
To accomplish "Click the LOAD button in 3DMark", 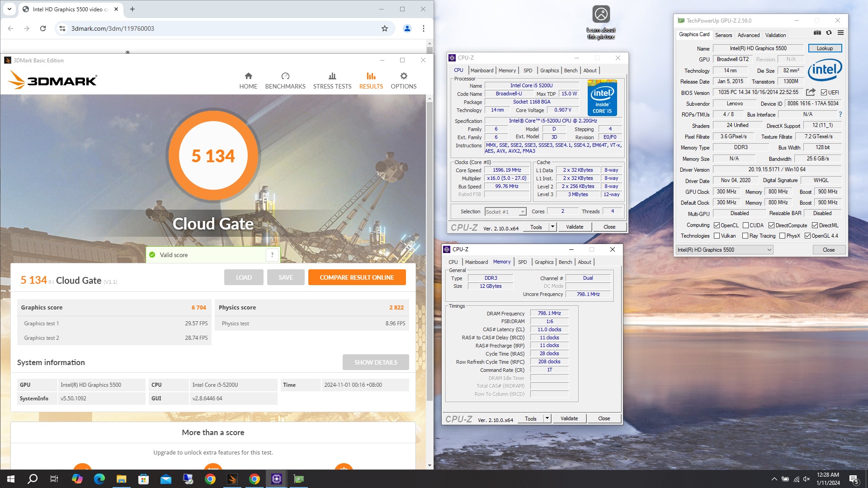I will [244, 277].
